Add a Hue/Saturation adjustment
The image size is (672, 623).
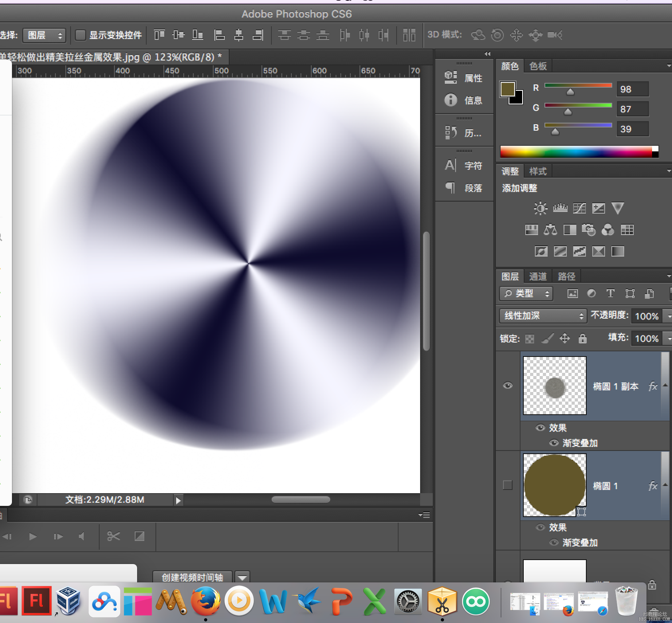pos(531,229)
